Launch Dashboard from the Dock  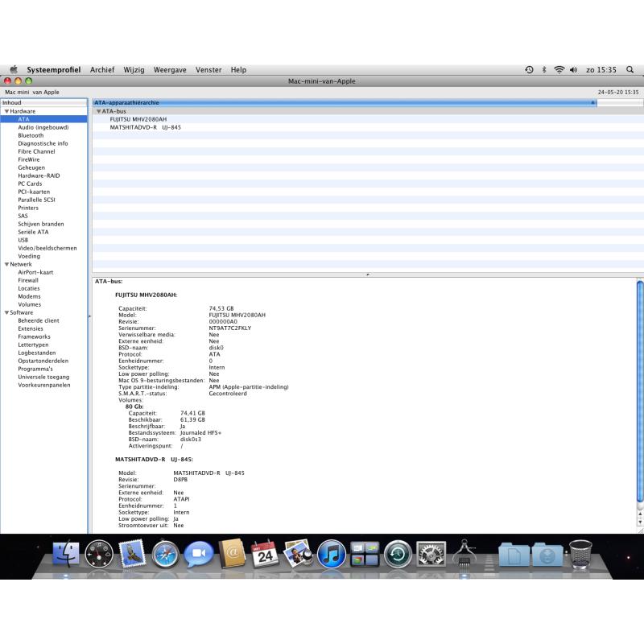point(99,554)
